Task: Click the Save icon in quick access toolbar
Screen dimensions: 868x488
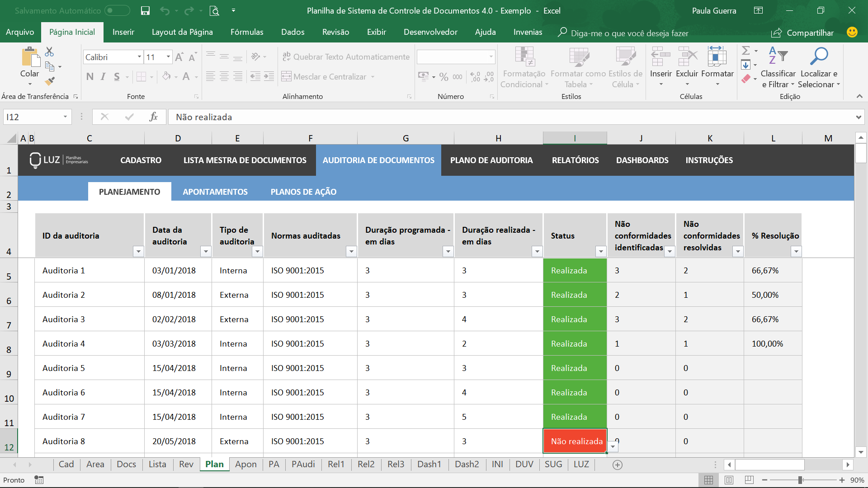Action: coord(145,10)
